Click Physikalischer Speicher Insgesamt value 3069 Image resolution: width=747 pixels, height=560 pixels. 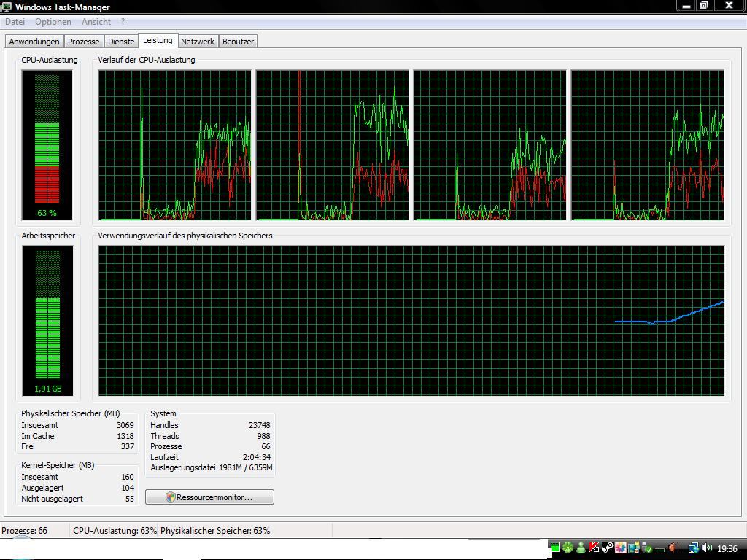click(125, 425)
